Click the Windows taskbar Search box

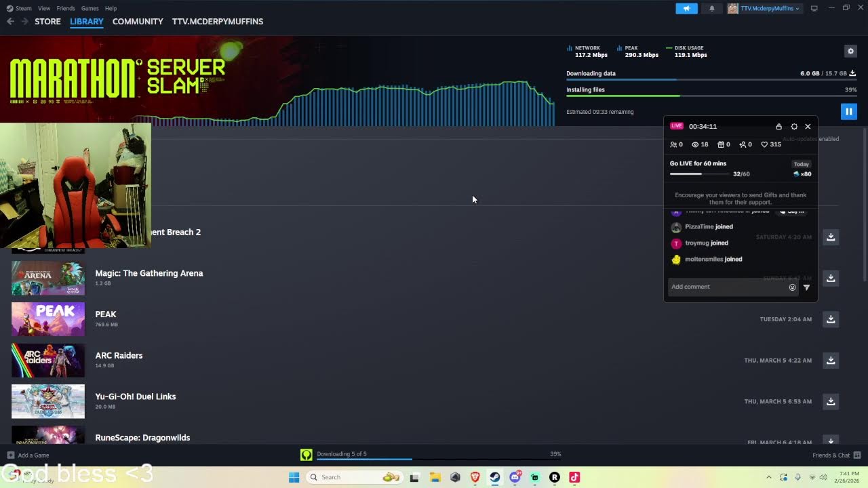coord(353,477)
